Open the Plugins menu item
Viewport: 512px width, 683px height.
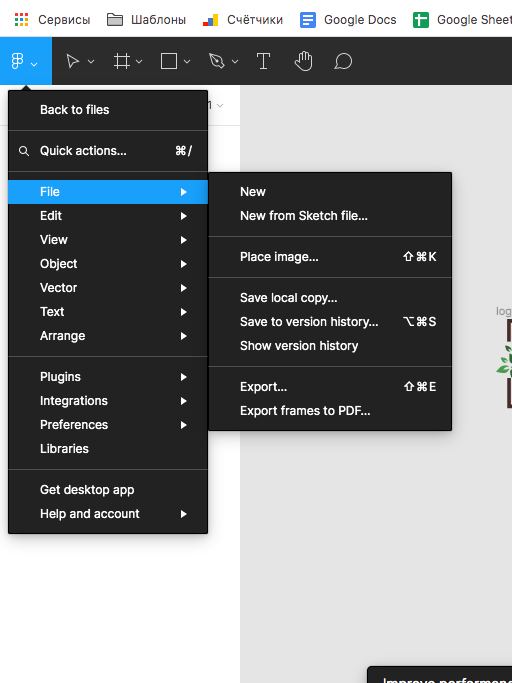(x=108, y=377)
